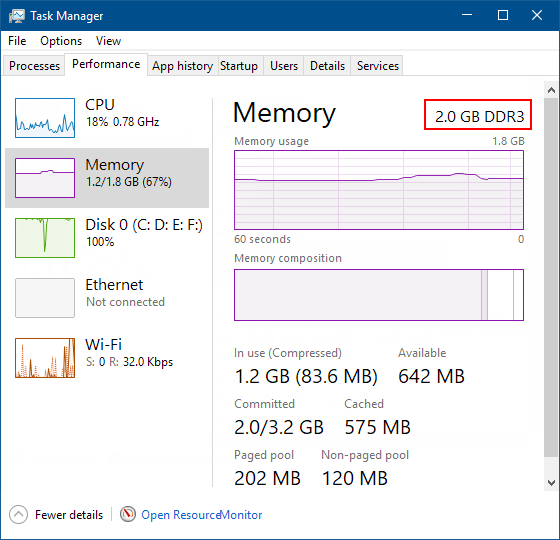This screenshot has width=560, height=540.
Task: Click the scrollbar up arrow
Action: (551, 90)
